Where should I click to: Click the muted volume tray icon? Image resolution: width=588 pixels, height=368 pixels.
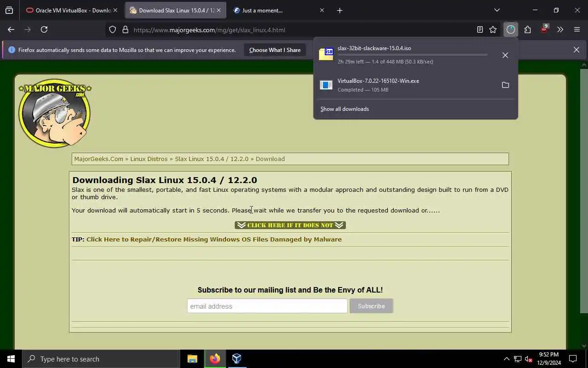pos(529,359)
